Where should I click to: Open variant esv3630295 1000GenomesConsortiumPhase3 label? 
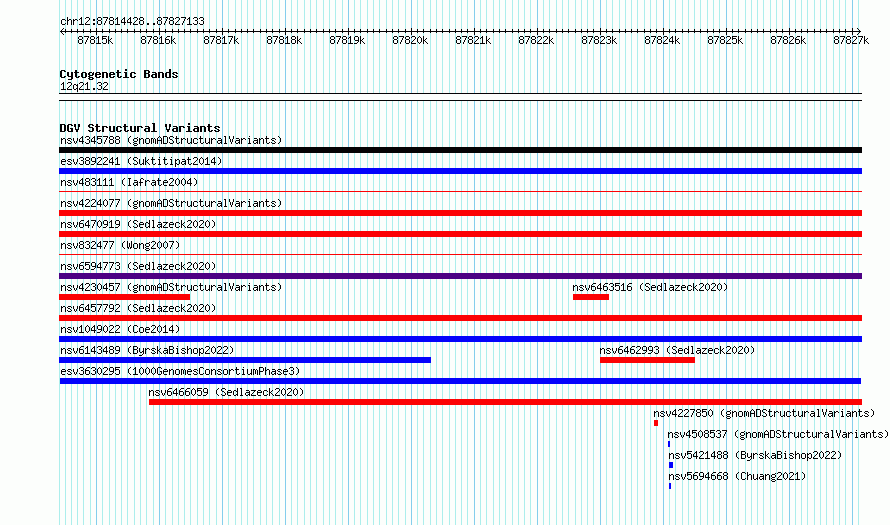point(180,371)
